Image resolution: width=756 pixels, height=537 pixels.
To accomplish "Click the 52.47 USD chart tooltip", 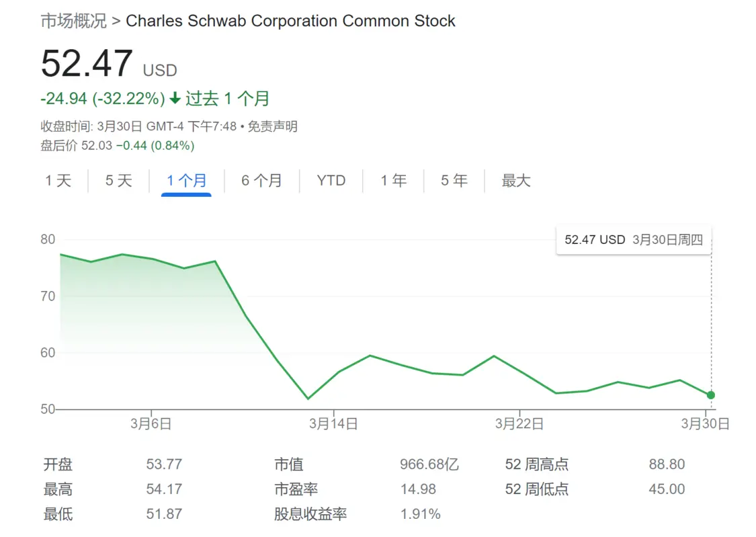I will pyautogui.click(x=634, y=239).
